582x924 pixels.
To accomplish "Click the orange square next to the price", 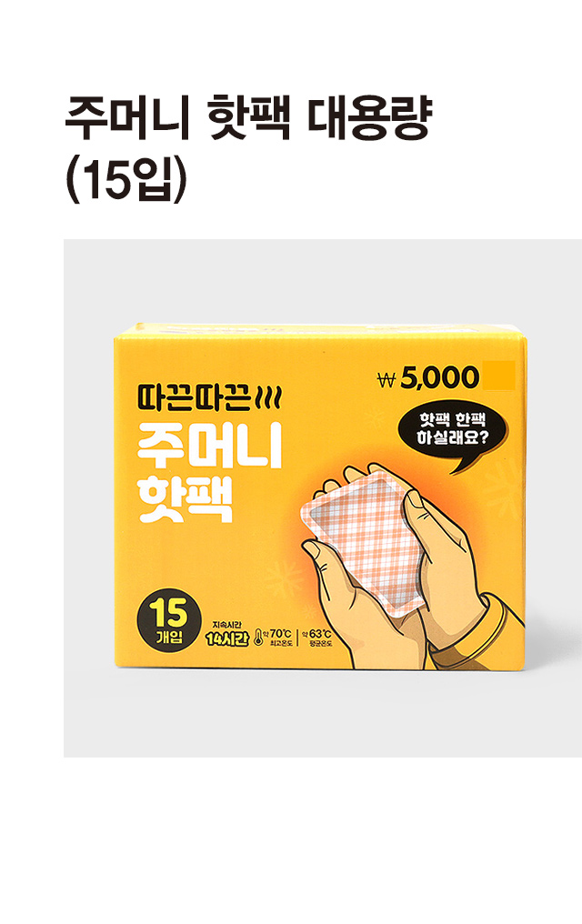I will pos(498,376).
